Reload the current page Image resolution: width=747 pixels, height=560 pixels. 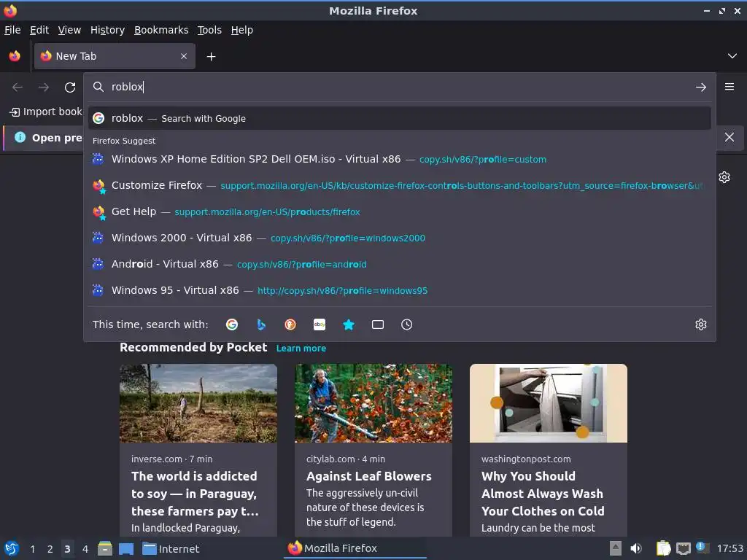pos(70,87)
